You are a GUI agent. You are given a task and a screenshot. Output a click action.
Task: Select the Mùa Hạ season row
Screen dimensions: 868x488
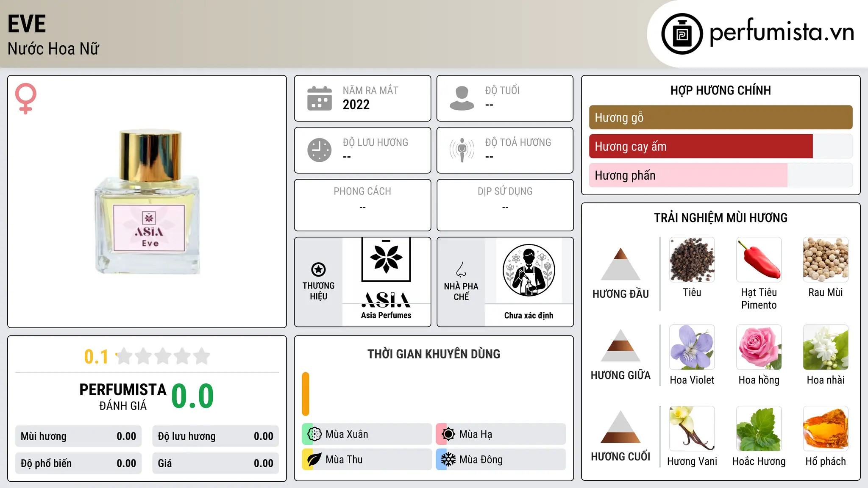tap(501, 434)
